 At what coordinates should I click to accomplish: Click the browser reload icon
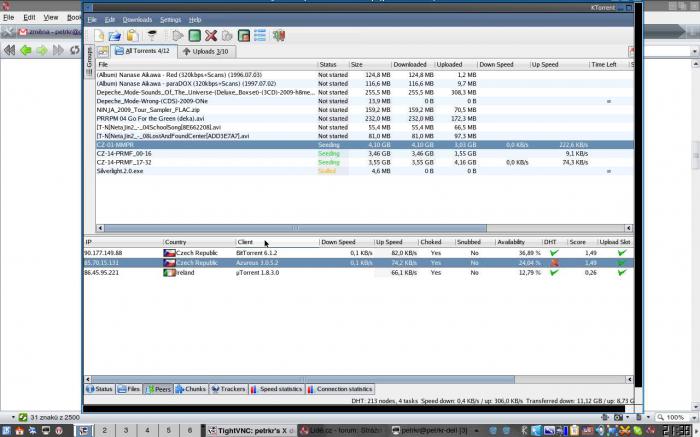[x=75, y=50]
